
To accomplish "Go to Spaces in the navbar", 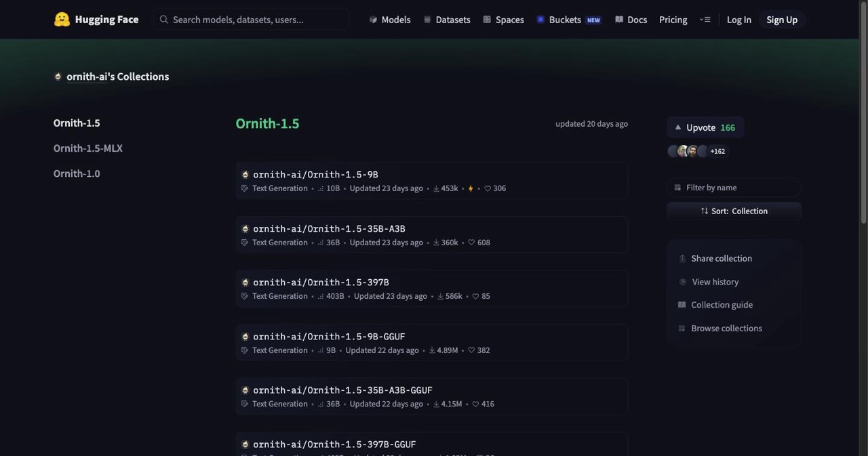I will pyautogui.click(x=503, y=20).
